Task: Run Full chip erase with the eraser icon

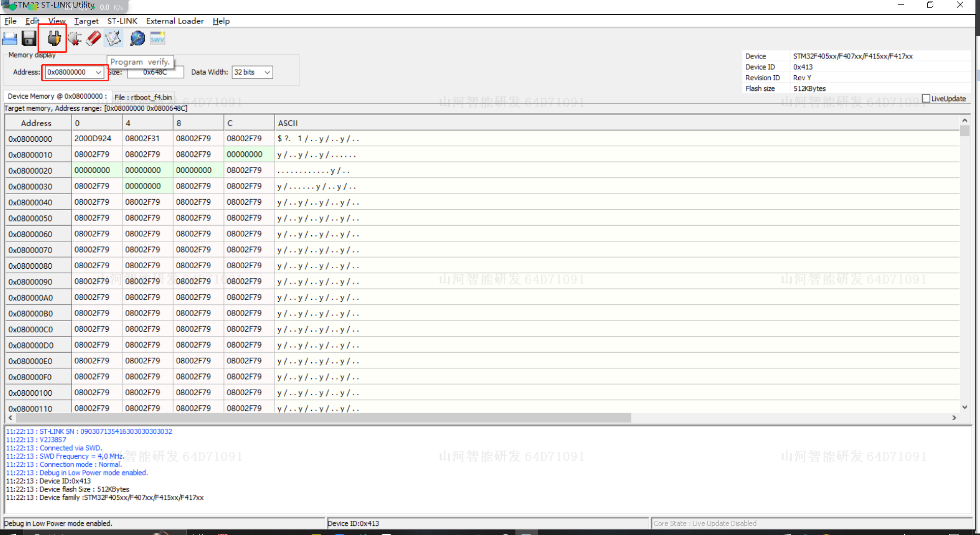Action: click(93, 39)
